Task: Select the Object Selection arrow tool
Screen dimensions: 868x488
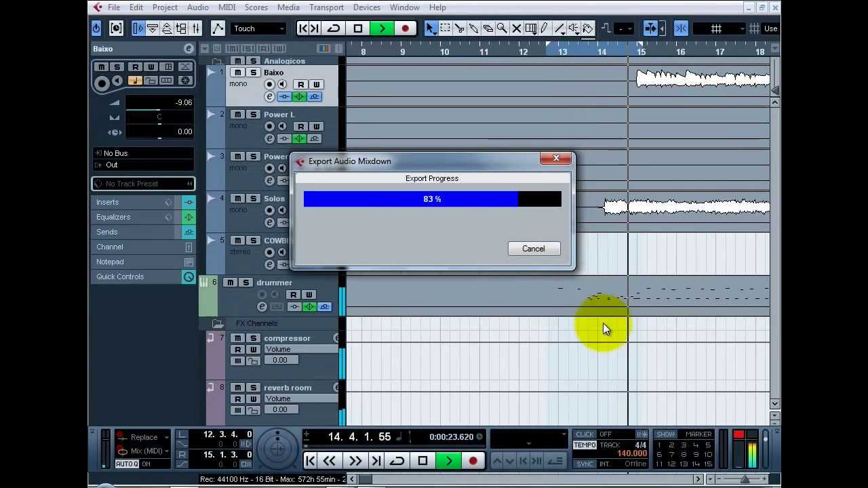Action: click(x=431, y=28)
